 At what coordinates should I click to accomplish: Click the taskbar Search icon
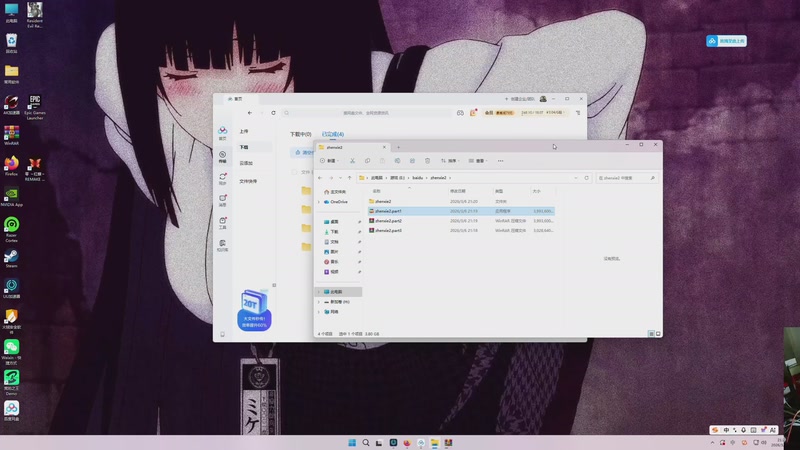click(x=366, y=442)
